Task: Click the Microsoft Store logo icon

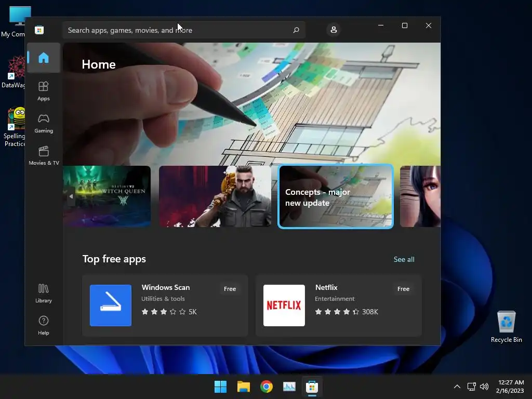Action: tap(39, 30)
